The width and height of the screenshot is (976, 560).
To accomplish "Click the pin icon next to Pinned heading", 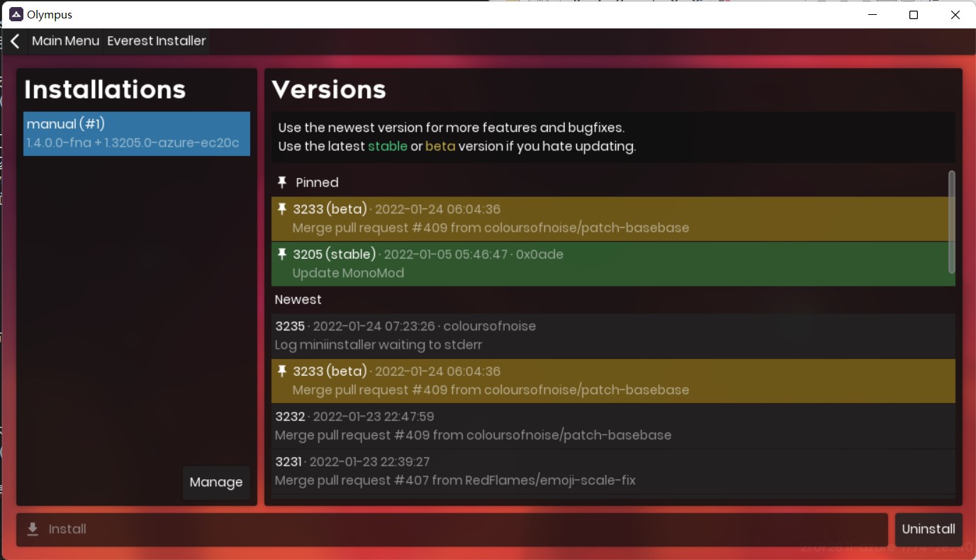I will click(282, 182).
